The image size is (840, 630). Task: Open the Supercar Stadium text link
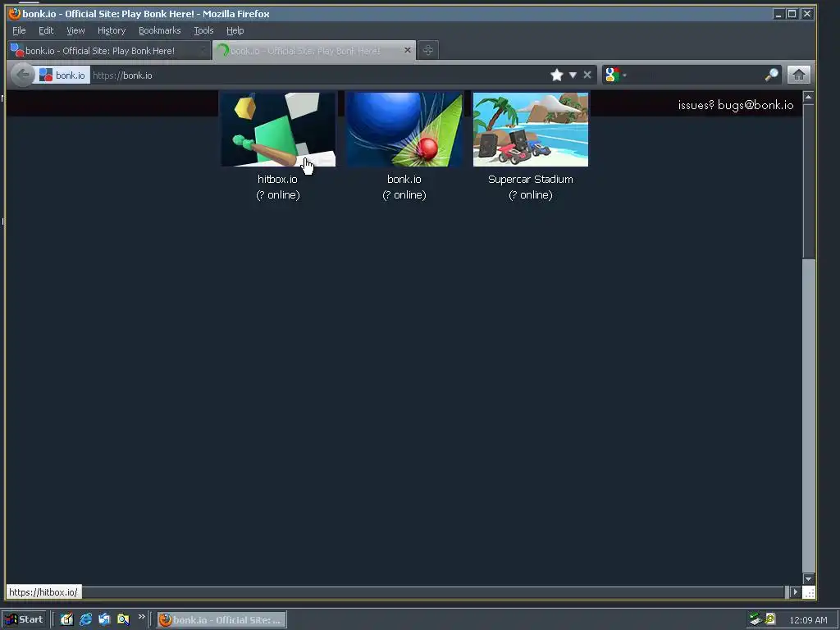pyautogui.click(x=531, y=180)
